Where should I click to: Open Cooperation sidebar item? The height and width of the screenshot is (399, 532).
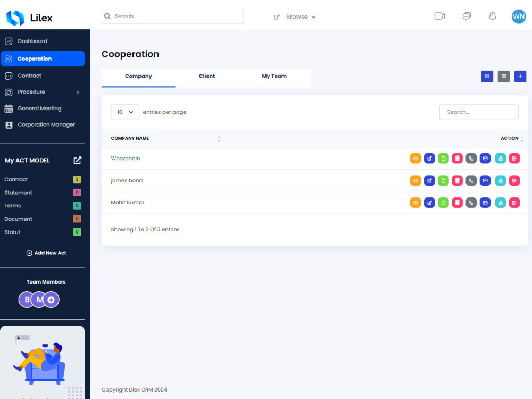(43, 59)
